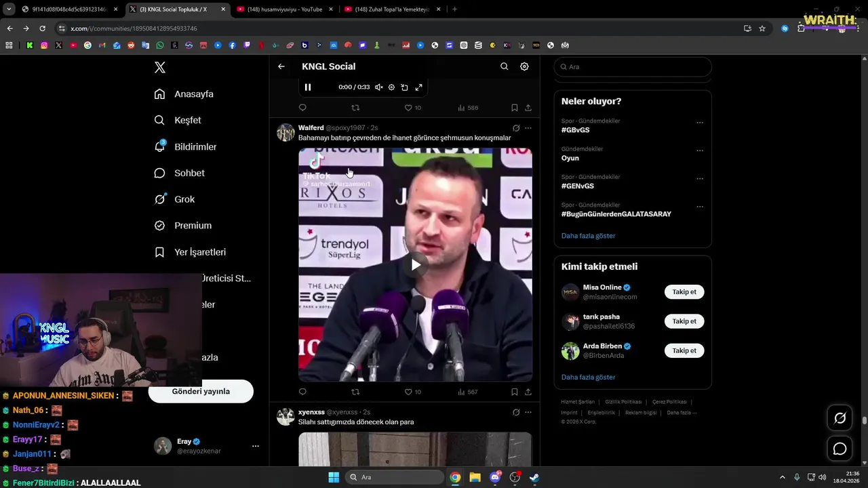Pause the top video at 0:00 / 0:33
The height and width of the screenshot is (488, 868).
(x=308, y=87)
